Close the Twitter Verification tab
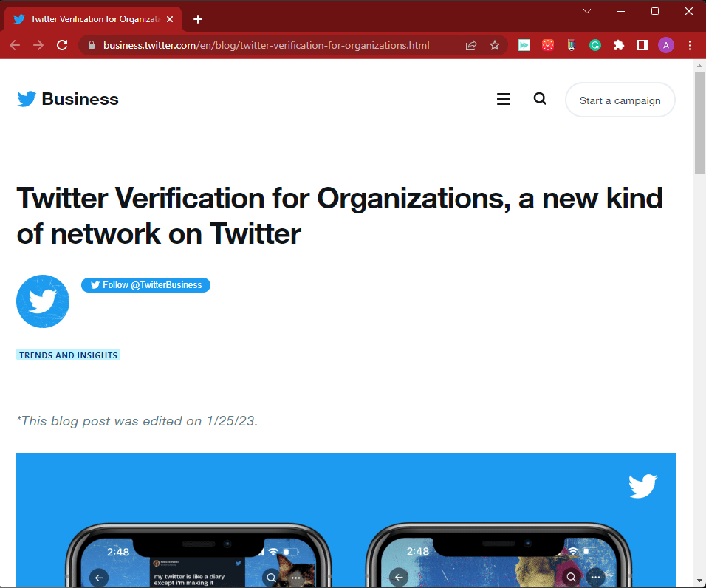This screenshot has width=706, height=588. coord(170,19)
